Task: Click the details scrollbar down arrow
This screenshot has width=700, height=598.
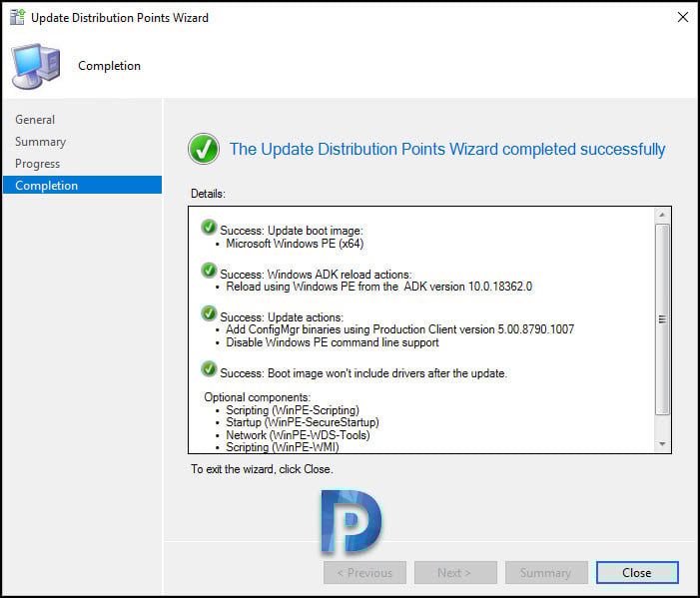Action: click(x=662, y=444)
